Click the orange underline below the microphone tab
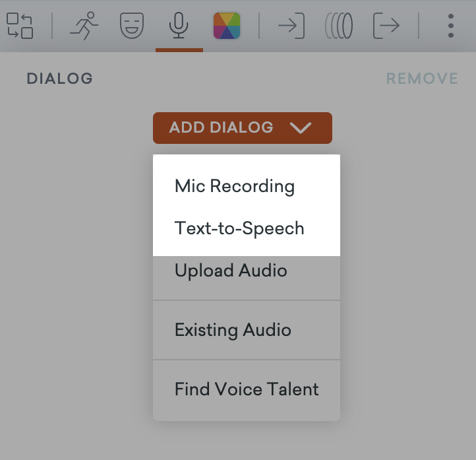This screenshot has height=460, width=476. 179,49
